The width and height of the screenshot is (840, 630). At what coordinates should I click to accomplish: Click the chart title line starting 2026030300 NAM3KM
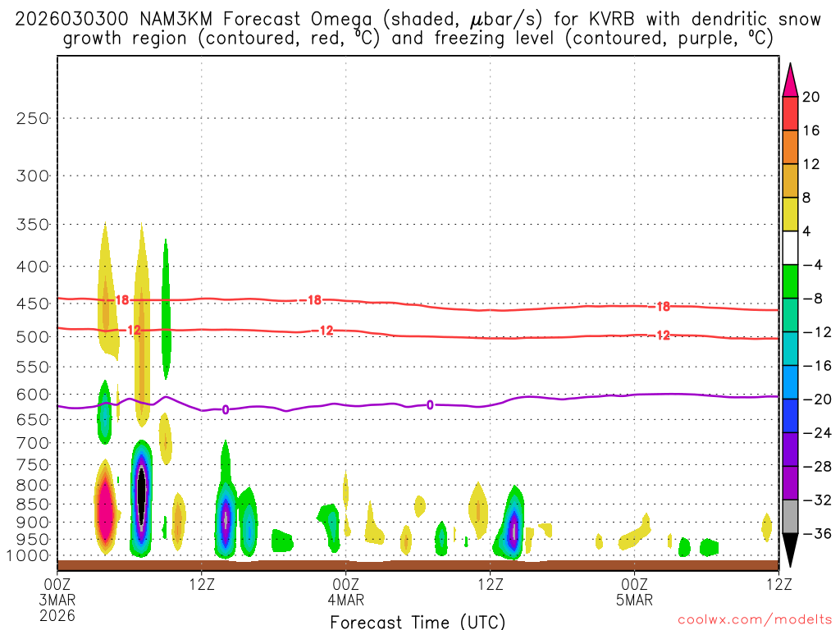pyautogui.click(x=418, y=20)
